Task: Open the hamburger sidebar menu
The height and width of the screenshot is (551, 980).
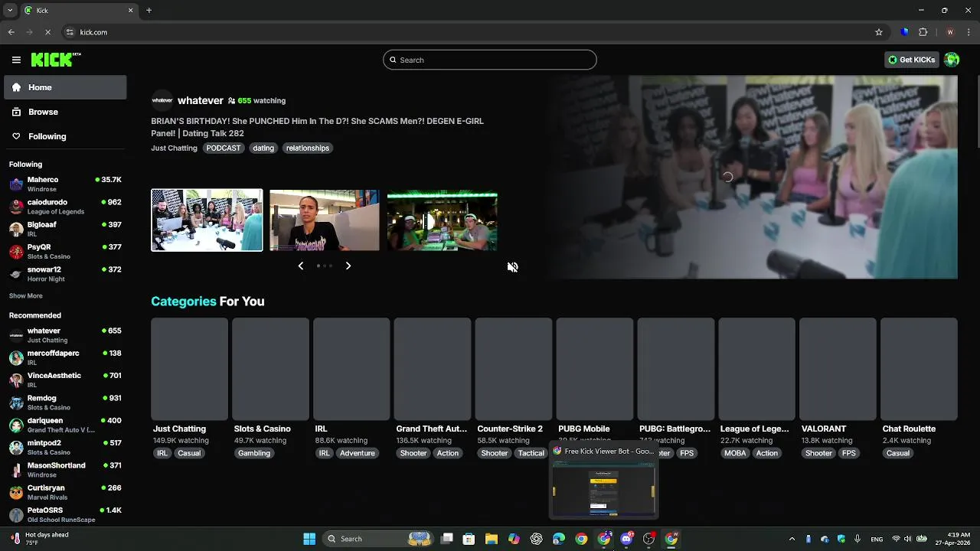Action: click(16, 60)
